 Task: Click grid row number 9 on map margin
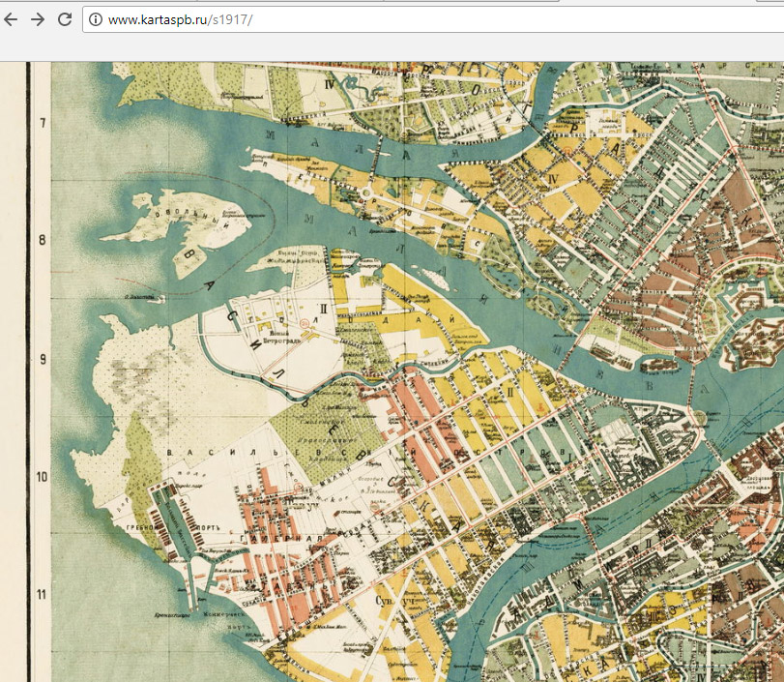(x=43, y=359)
